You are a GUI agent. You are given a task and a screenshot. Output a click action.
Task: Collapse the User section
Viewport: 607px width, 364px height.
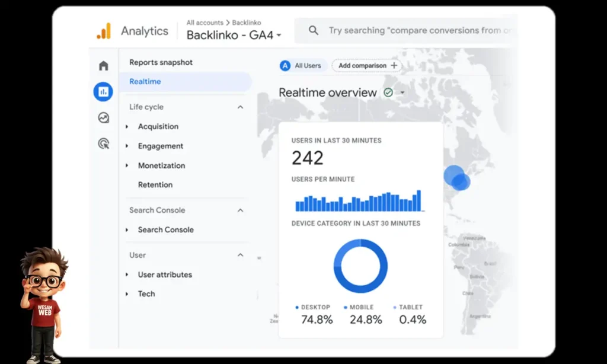point(240,255)
